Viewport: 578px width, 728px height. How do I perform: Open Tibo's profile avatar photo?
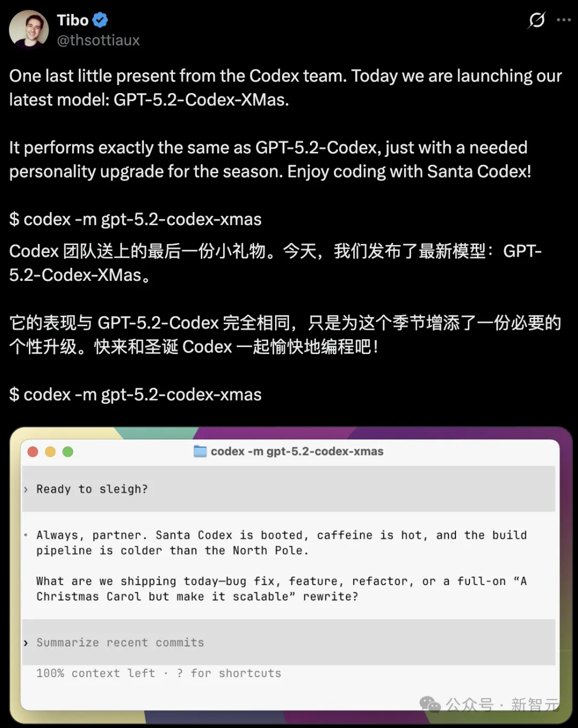[x=29, y=29]
